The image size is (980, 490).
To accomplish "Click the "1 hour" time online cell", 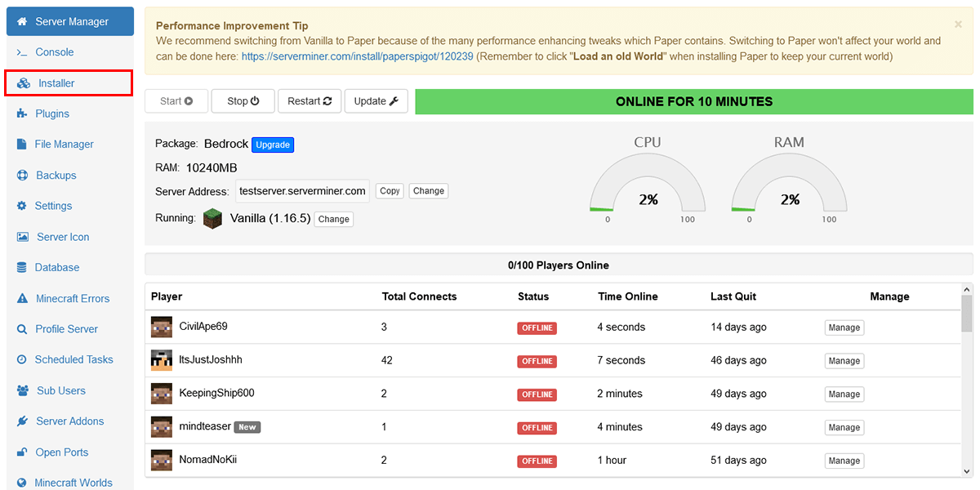I will [612, 461].
